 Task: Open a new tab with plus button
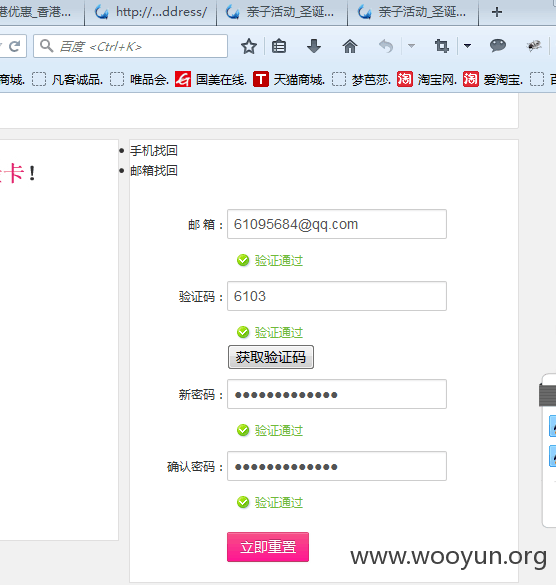coord(497,12)
